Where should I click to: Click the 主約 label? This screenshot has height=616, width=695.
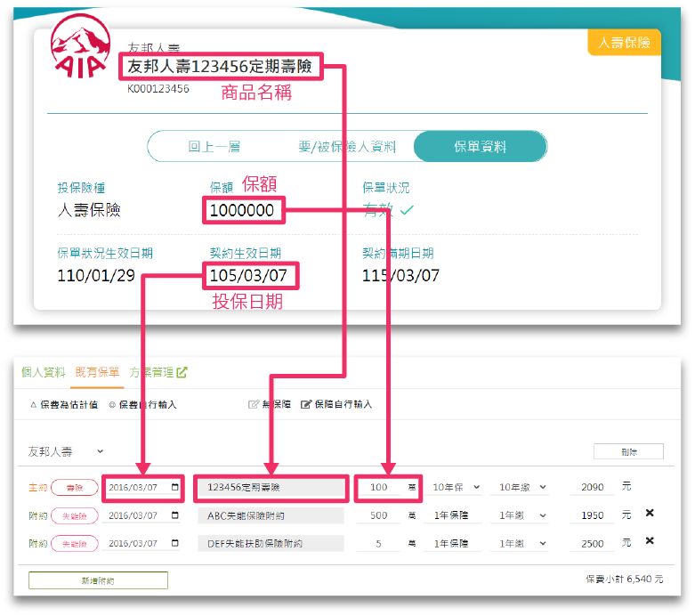click(x=37, y=488)
